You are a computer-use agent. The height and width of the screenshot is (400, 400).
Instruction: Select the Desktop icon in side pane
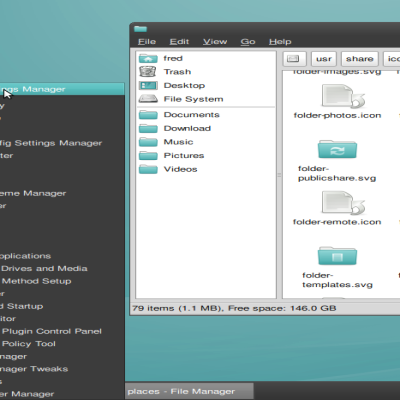[148, 86]
